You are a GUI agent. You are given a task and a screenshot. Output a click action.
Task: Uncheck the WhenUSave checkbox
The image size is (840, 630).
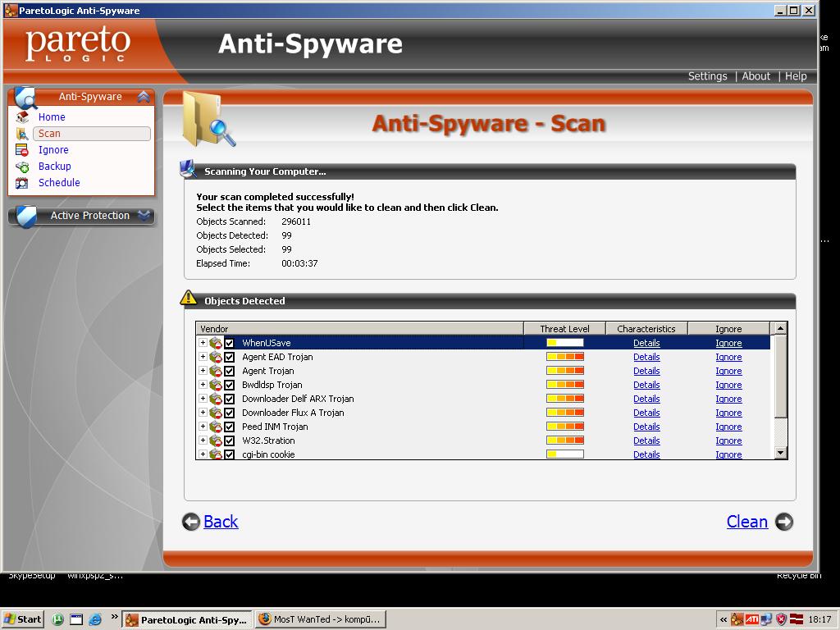pyautogui.click(x=230, y=344)
